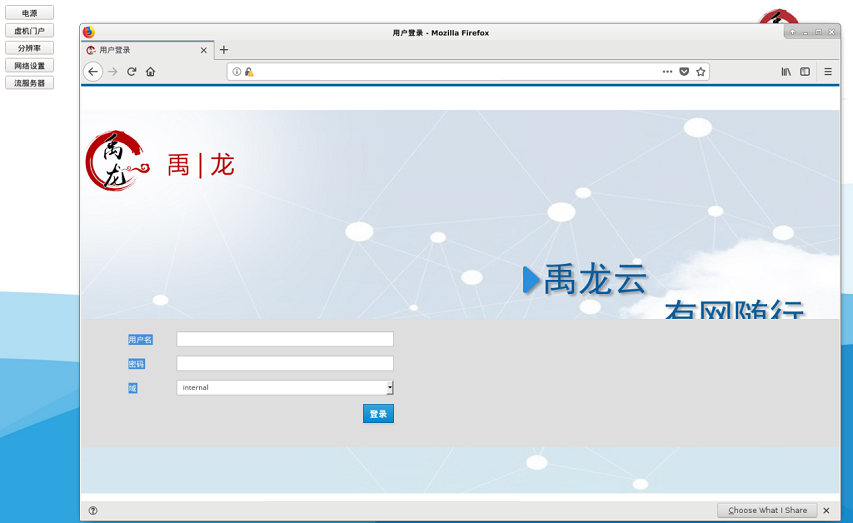853x523 pixels.
Task: Dismiss the notification bar with X
Action: (x=826, y=510)
